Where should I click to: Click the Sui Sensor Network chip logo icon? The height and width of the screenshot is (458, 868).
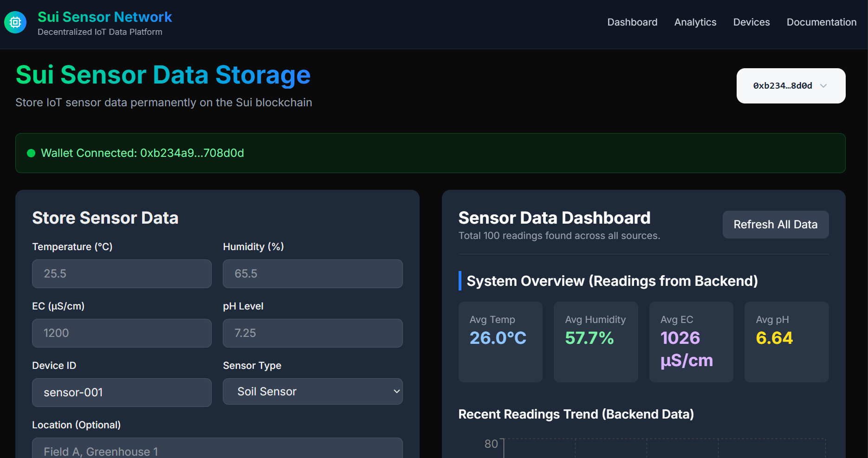(x=15, y=22)
